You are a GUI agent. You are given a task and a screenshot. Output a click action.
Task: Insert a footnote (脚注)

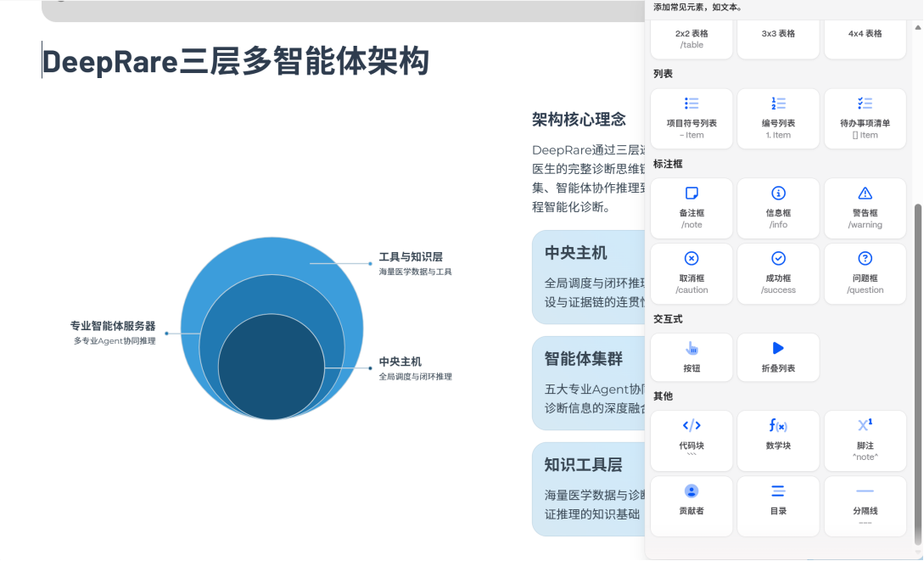click(x=864, y=440)
